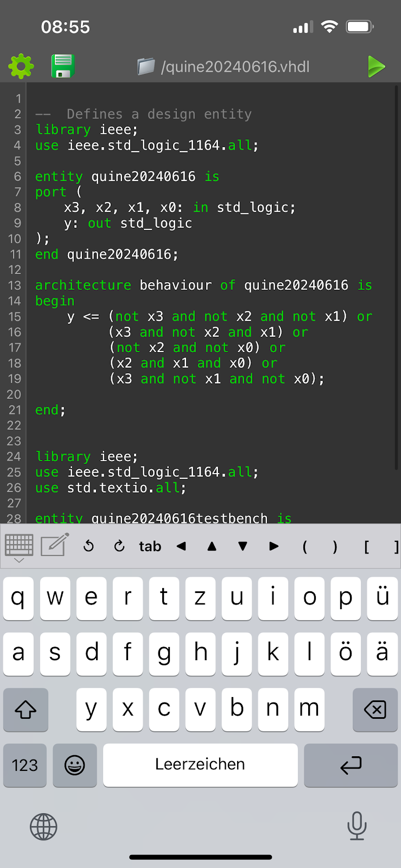Switch to the 123 numeric keyboard
Screen dimensions: 401x868
[x=25, y=765]
